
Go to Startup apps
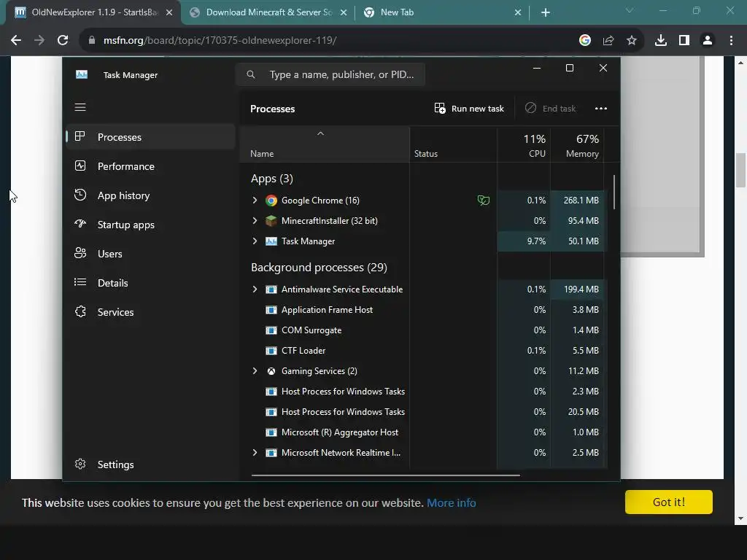click(150, 225)
